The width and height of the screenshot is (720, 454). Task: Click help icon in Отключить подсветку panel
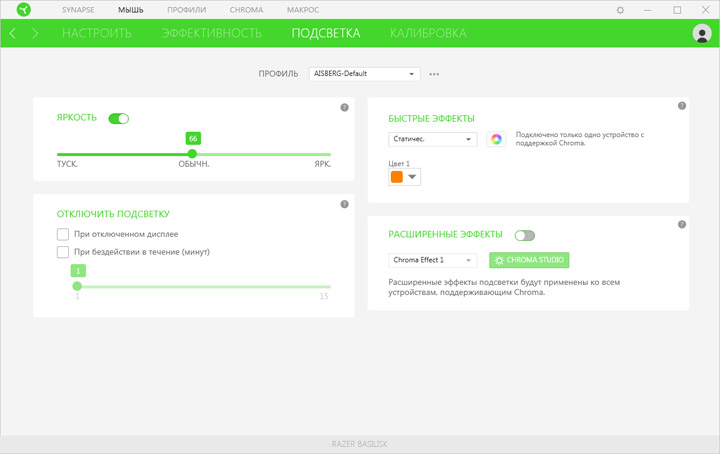pos(344,204)
